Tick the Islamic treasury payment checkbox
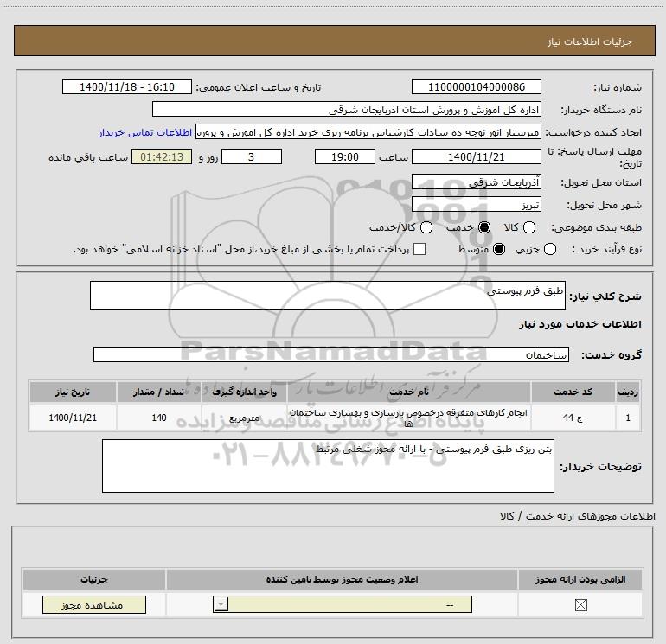The image size is (666, 644). [x=419, y=249]
